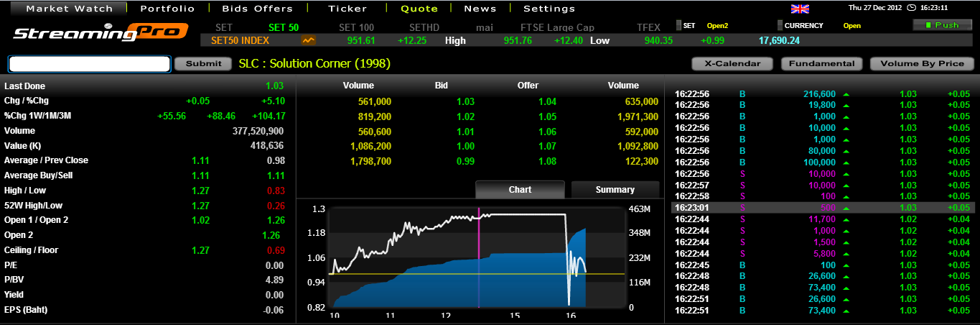Click the SET50 INDEX label

pos(240,41)
